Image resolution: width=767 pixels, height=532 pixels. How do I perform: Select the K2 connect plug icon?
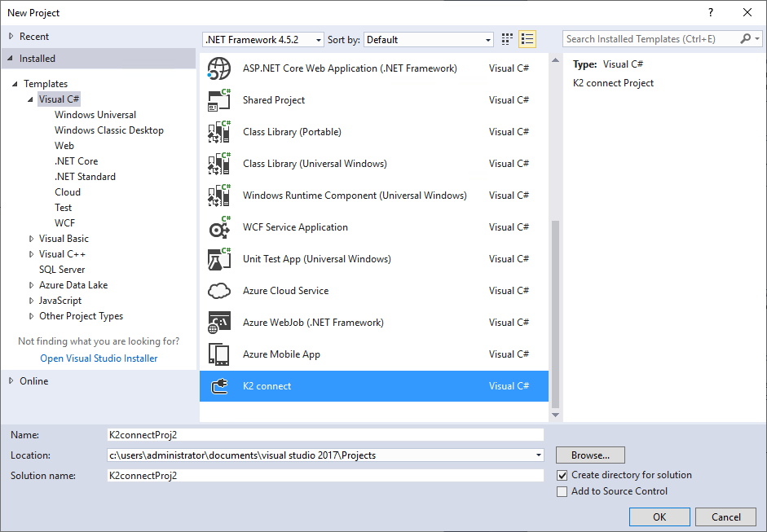[218, 386]
